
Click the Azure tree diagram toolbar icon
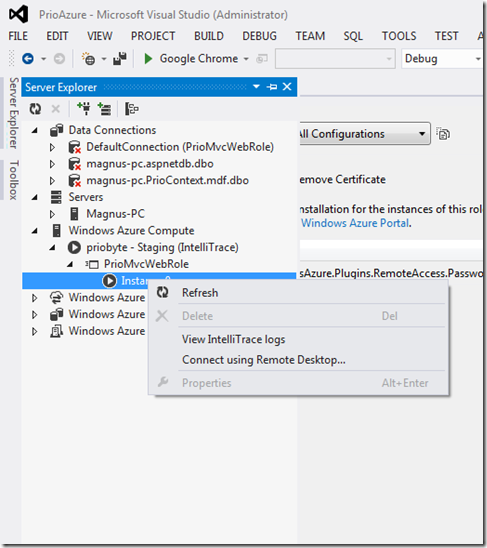tap(132, 109)
